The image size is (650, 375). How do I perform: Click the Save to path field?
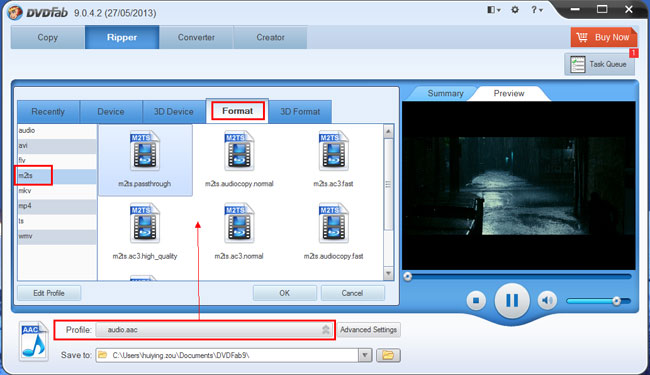[x=228, y=355]
